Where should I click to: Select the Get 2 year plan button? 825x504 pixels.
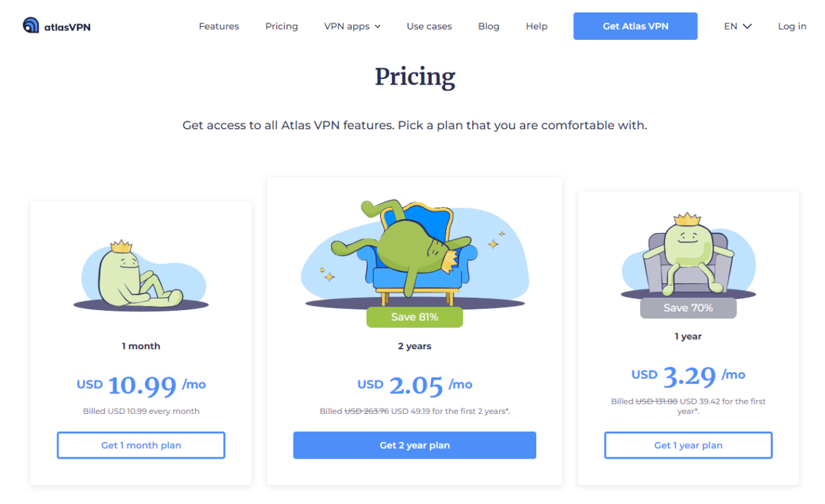tap(415, 445)
